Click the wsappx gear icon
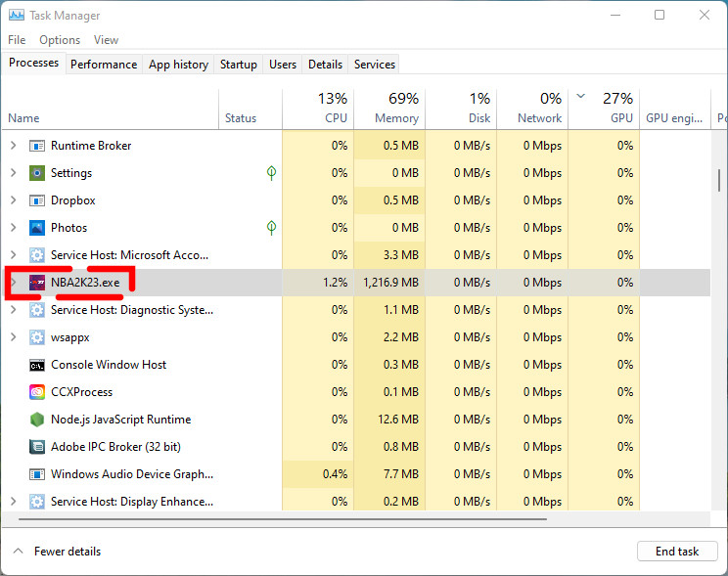728x576 pixels. [37, 337]
